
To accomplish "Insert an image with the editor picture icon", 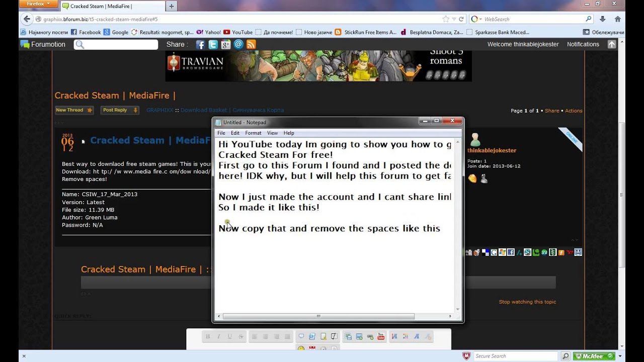I will click(x=359, y=336).
